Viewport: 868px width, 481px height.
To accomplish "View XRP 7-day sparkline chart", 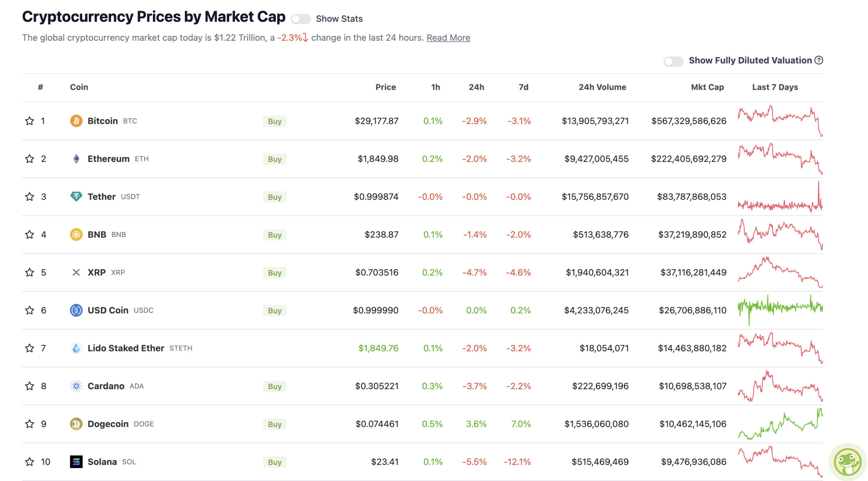I will coord(780,272).
